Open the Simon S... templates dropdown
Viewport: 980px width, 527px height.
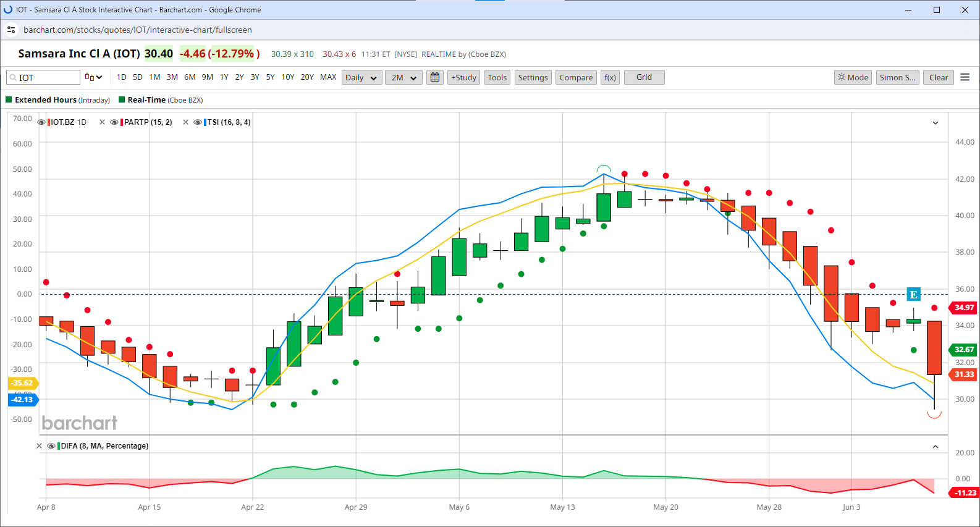(897, 77)
